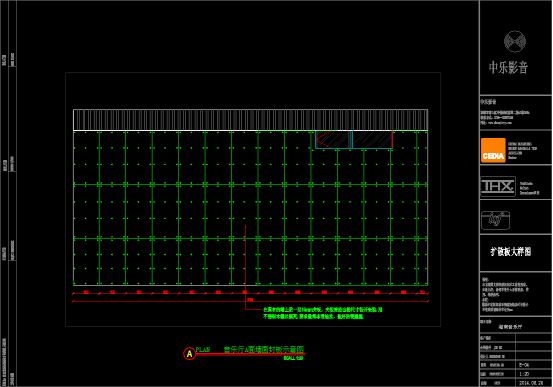The width and height of the screenshot is (553, 387).
Task: Select the red triangular arrow in hatched box
Action: [323, 140]
